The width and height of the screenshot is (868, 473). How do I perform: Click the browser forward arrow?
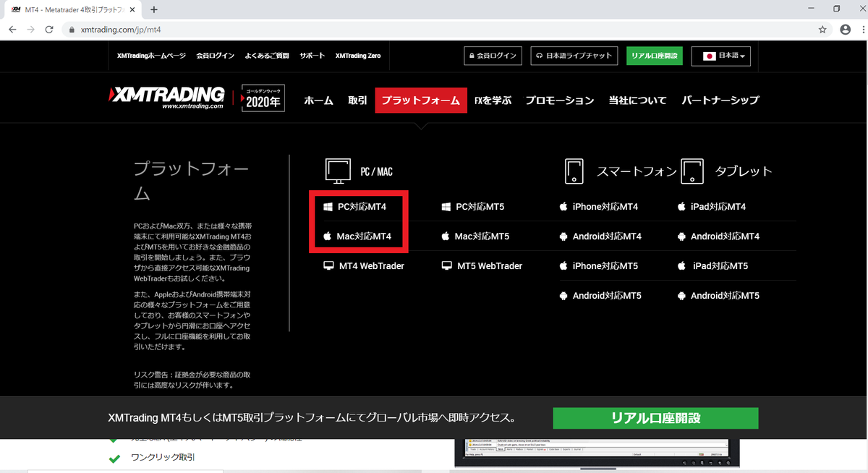[x=31, y=30]
